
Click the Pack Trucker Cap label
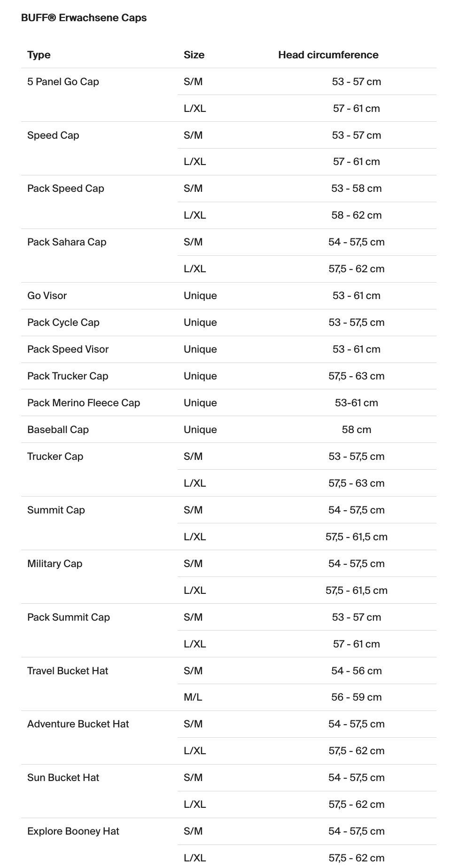(x=68, y=376)
